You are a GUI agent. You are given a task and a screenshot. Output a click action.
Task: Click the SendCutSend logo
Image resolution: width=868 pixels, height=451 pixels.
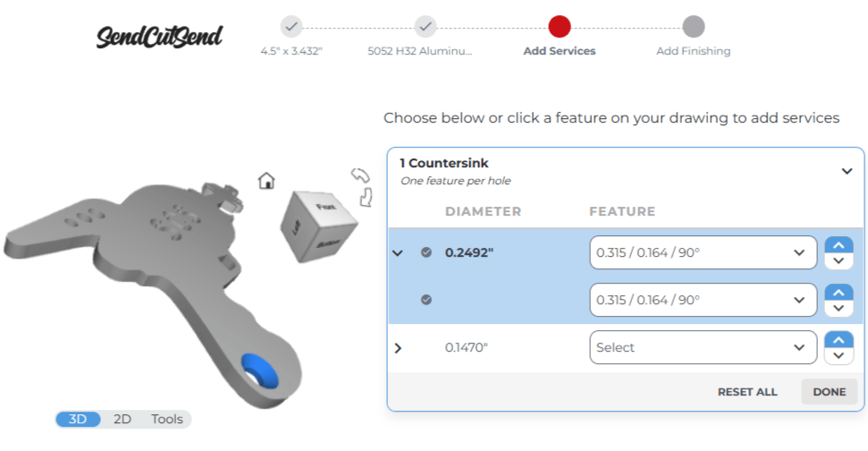point(159,36)
